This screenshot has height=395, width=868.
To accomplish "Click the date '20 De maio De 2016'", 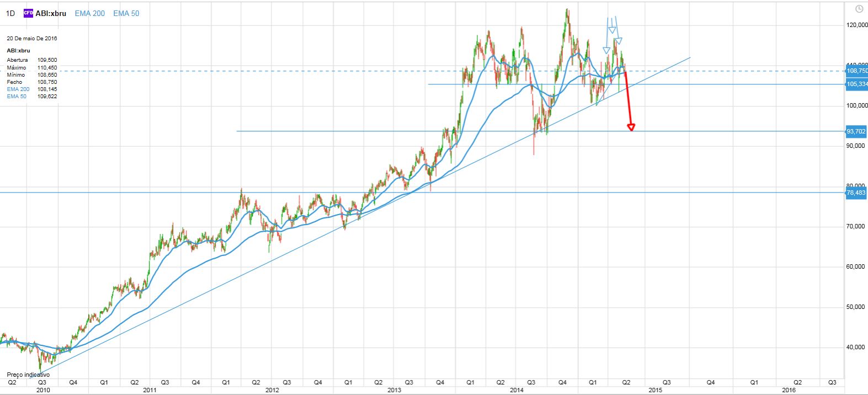I will point(32,39).
